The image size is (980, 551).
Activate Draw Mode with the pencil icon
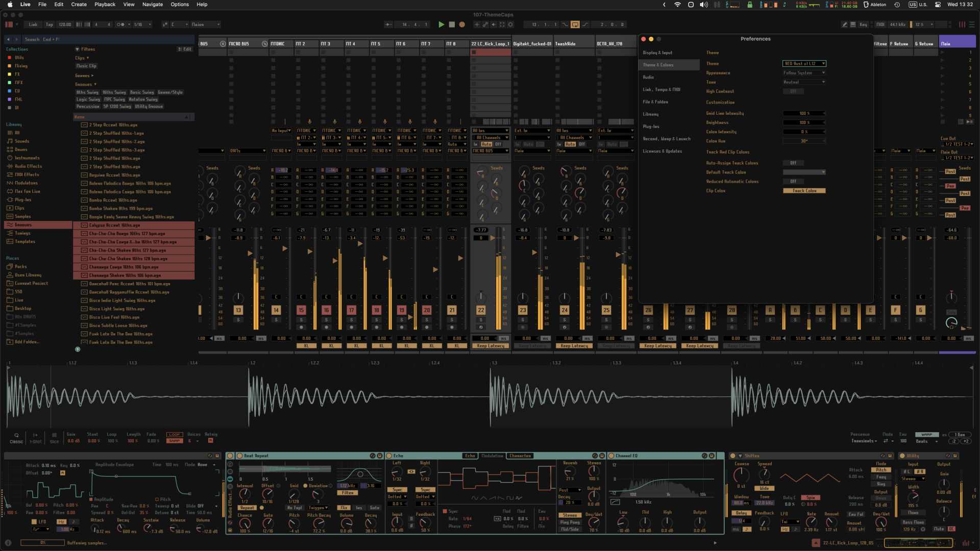[845, 24]
